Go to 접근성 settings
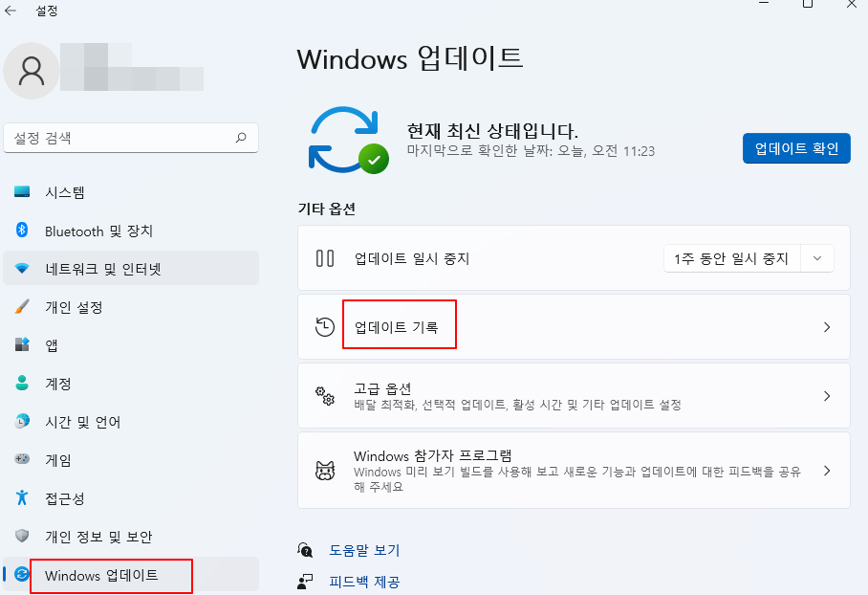 coord(131,498)
